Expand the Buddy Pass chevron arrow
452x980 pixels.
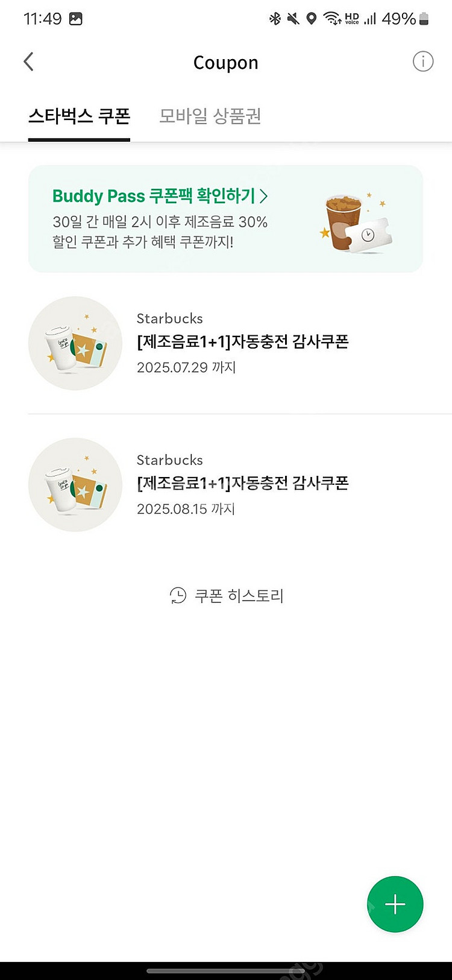[x=263, y=196]
